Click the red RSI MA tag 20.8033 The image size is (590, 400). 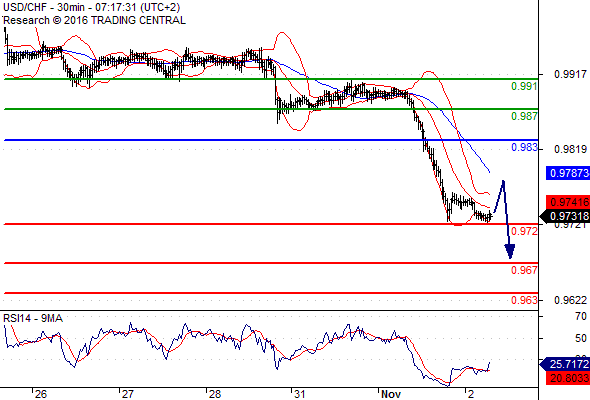coord(568,378)
